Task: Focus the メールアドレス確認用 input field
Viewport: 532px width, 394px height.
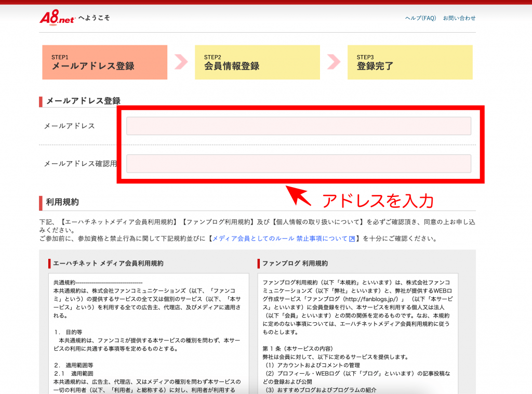Action: [298, 163]
